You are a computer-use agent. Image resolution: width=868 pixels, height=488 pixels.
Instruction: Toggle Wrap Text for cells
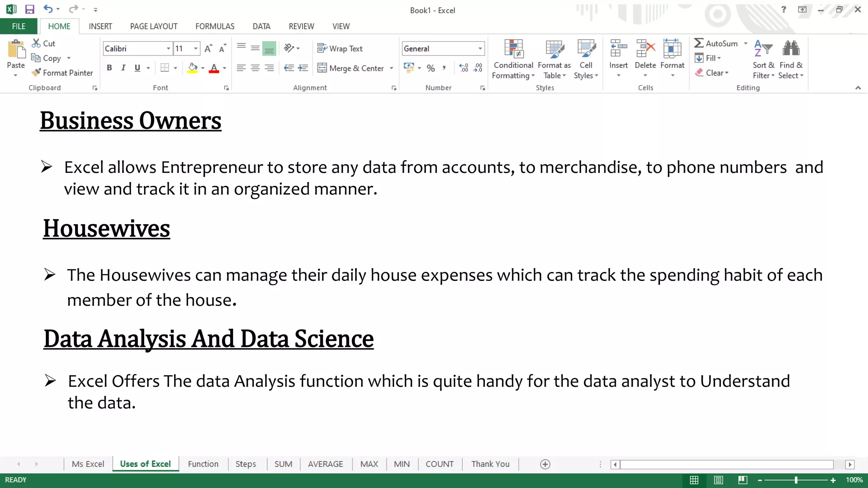(340, 48)
